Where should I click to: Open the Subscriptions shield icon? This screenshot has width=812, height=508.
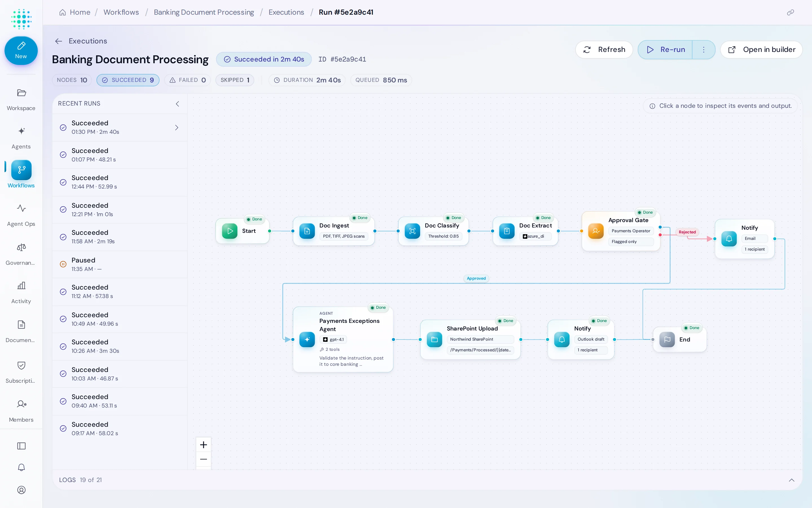[x=21, y=365]
